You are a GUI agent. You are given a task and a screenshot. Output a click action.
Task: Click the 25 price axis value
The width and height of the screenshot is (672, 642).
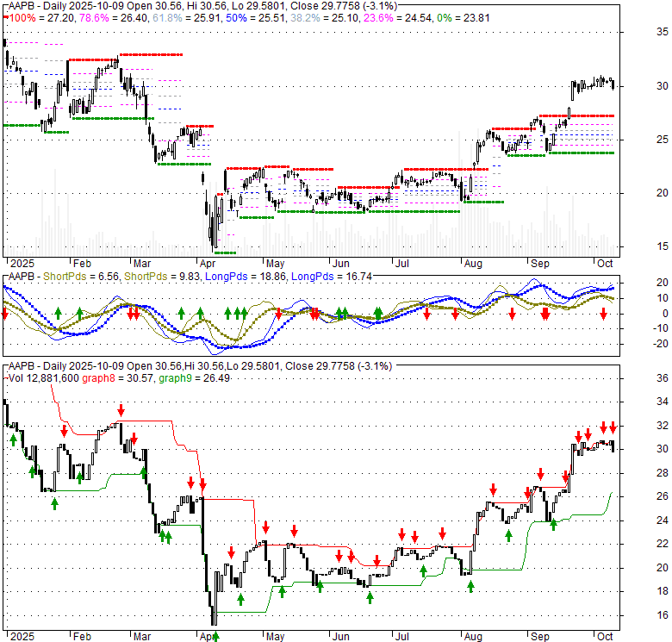(x=663, y=140)
